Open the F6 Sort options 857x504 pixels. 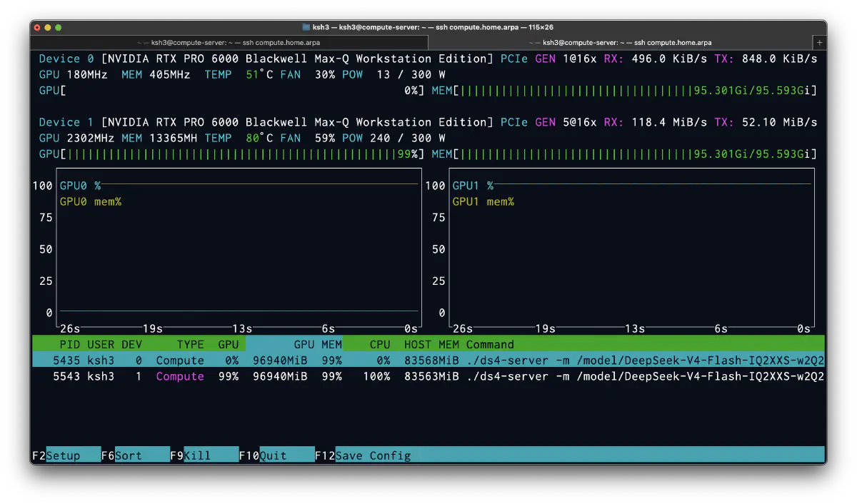pos(135,455)
